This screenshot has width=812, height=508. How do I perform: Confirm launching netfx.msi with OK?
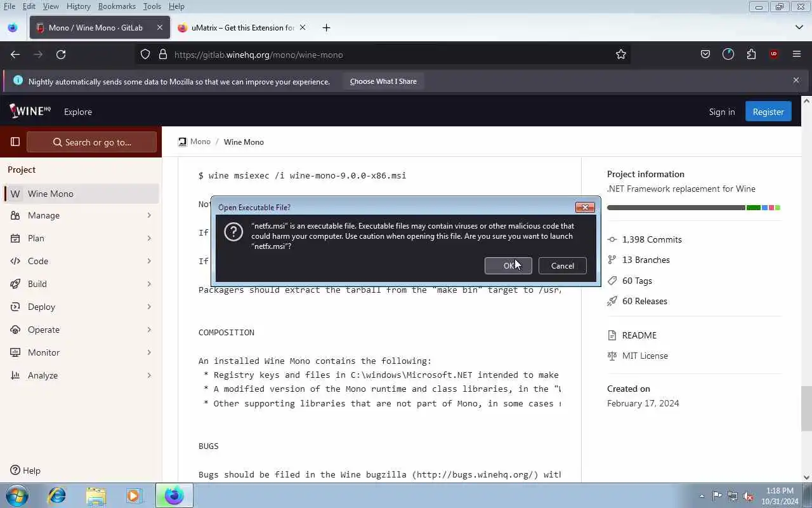[508, 265]
